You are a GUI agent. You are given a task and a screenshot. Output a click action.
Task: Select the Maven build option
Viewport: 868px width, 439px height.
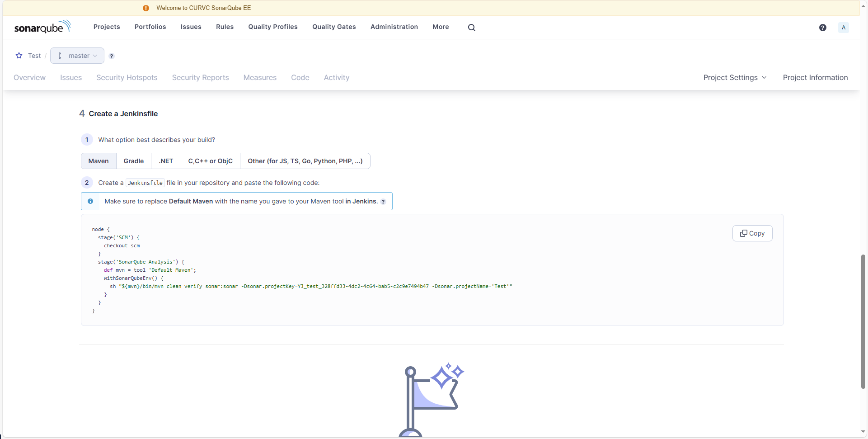coord(99,161)
